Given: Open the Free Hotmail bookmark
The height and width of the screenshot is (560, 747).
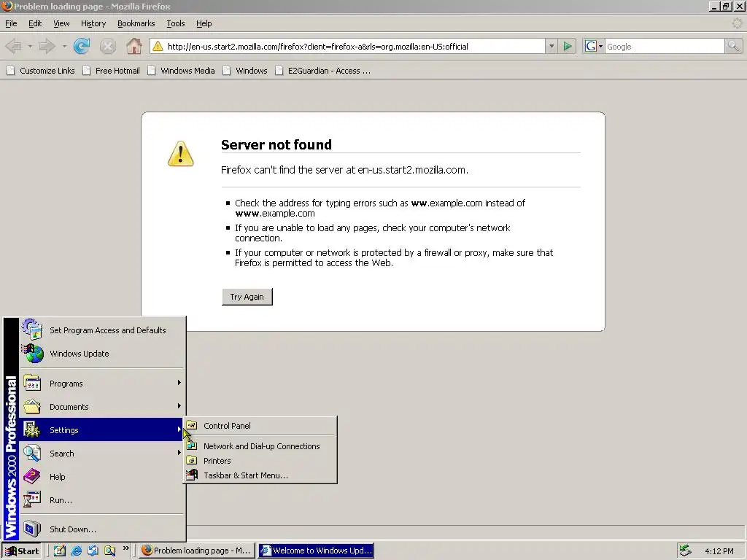Looking at the screenshot, I should coord(112,71).
